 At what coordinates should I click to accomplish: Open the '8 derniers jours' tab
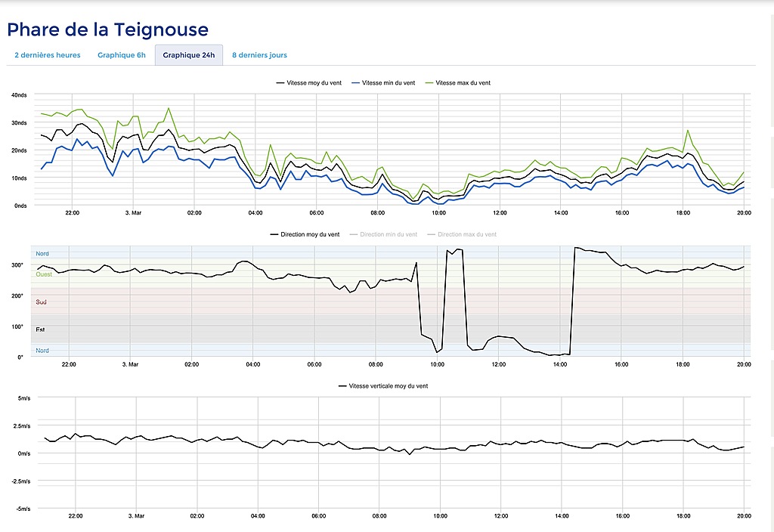(x=260, y=55)
